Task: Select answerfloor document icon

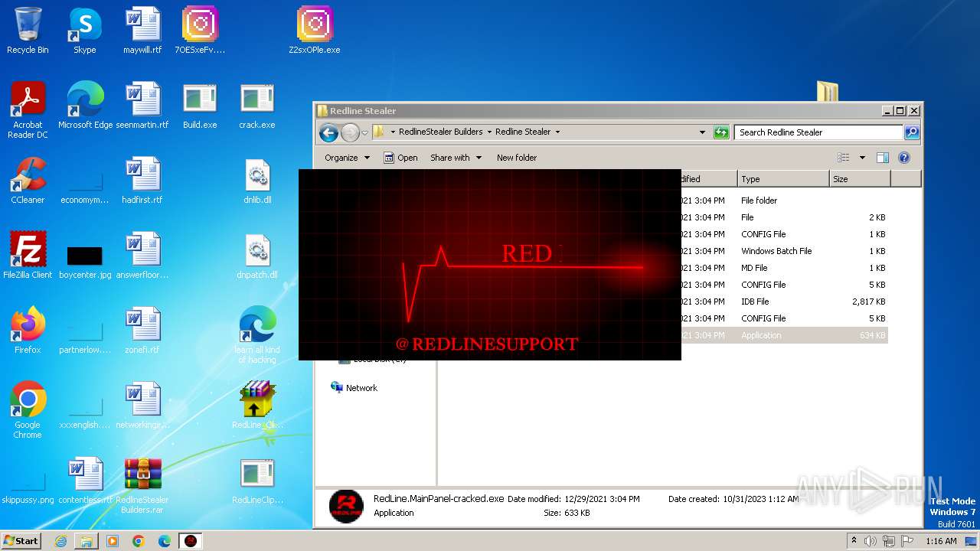Action: (142, 256)
